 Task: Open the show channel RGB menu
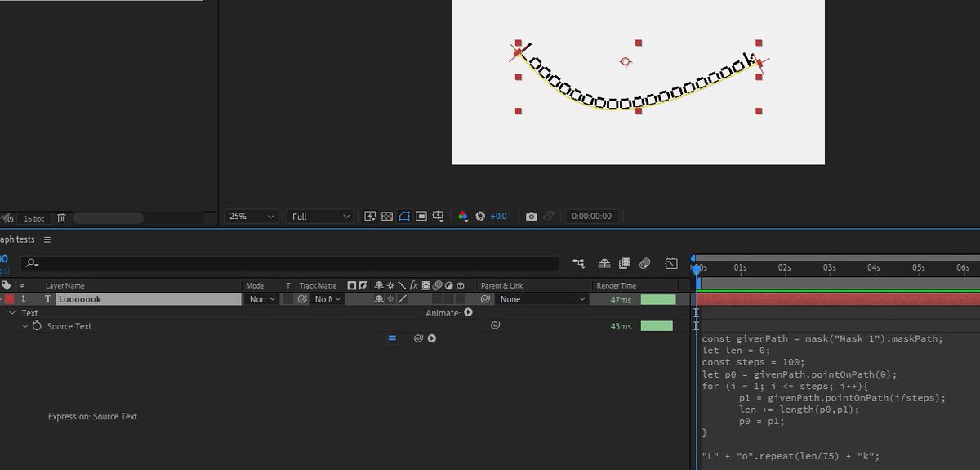click(463, 217)
